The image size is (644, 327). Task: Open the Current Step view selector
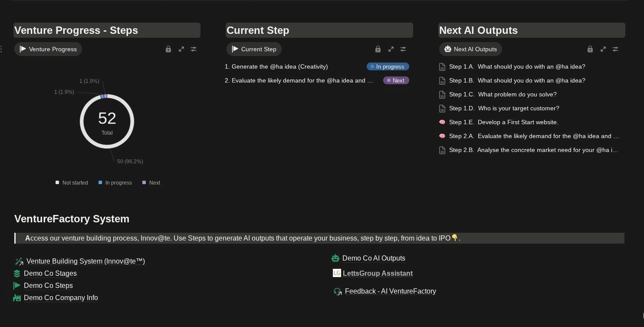click(x=254, y=49)
